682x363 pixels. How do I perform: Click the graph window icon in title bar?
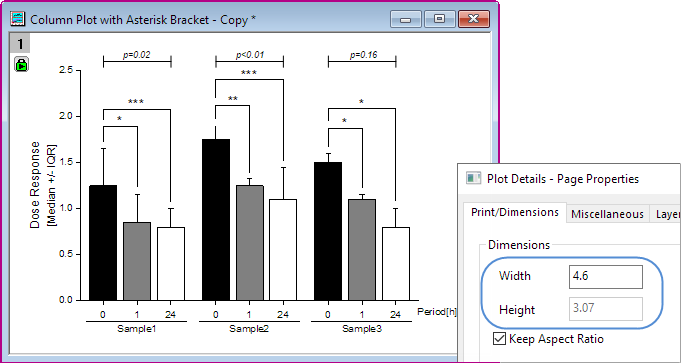(18, 19)
